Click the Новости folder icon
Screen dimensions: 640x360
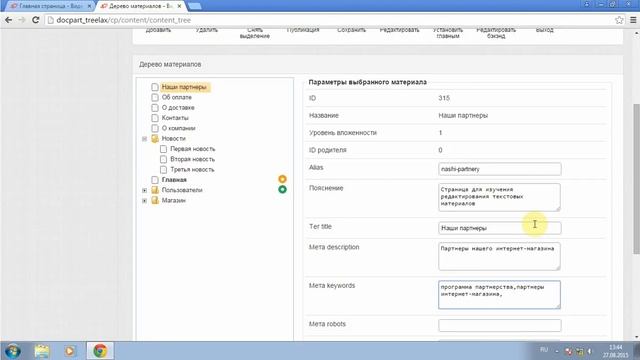(x=155, y=138)
